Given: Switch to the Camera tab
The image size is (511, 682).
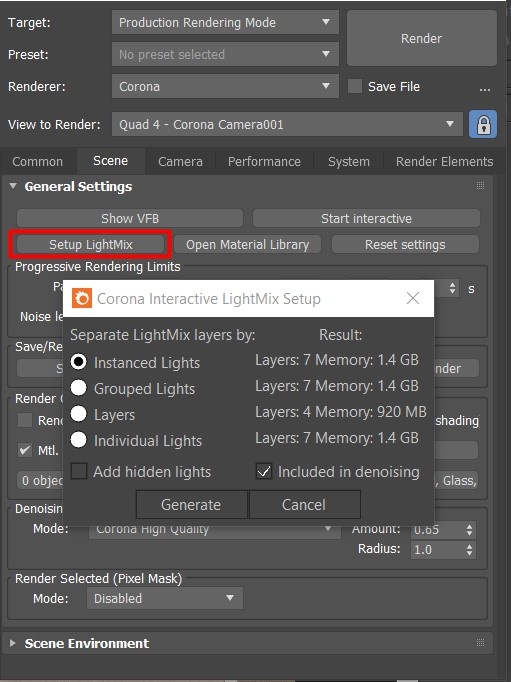Looking at the screenshot, I should 180,161.
